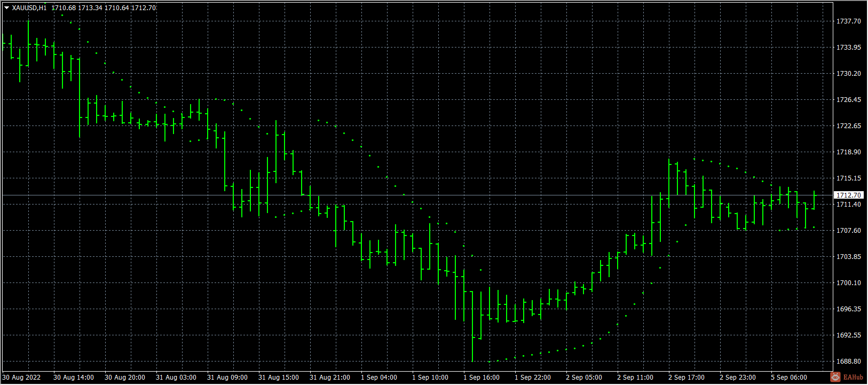Click the 1700.10 price axis label
This screenshot has height=385, width=868.
point(849,283)
